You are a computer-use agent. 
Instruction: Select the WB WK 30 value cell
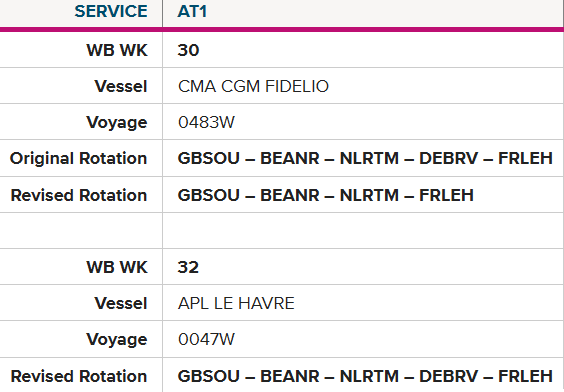click(363, 50)
